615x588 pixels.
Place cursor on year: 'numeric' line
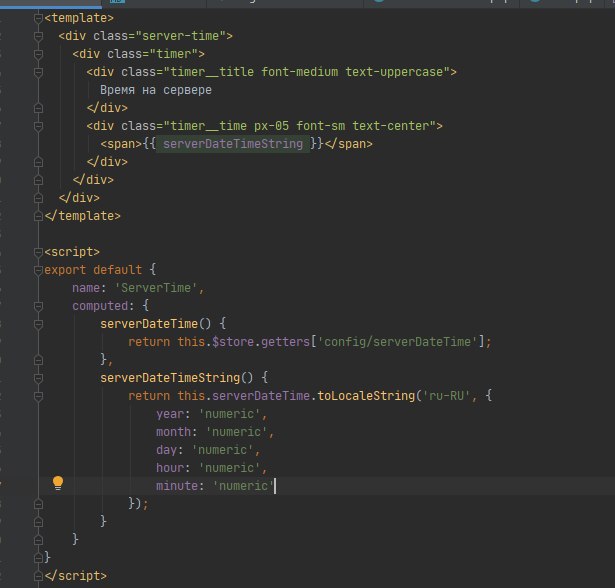point(211,414)
